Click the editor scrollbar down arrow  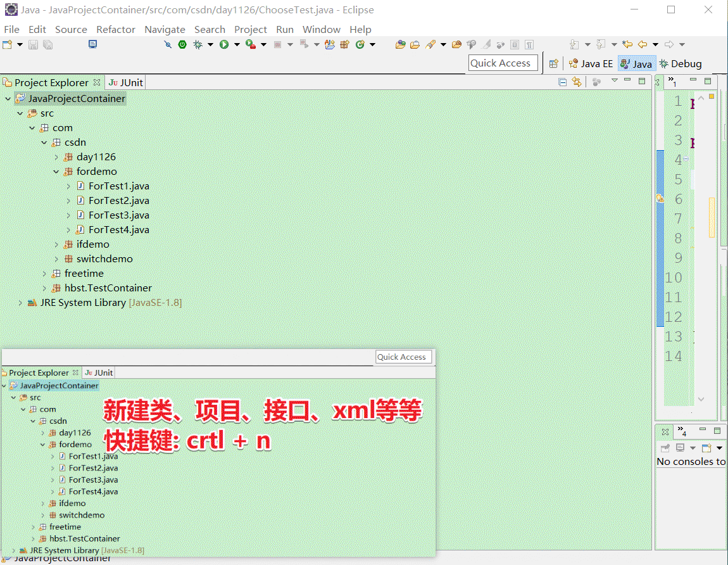[x=701, y=399]
